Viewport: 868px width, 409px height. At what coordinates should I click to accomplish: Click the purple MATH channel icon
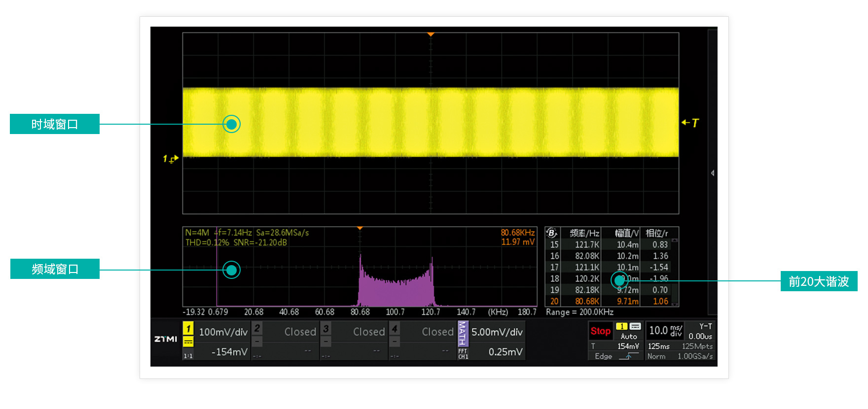click(462, 334)
